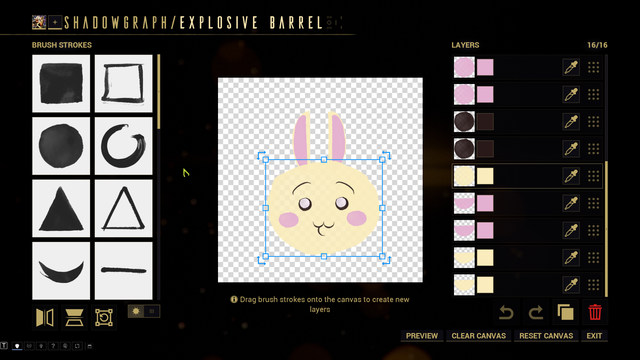Click the layers panel scrollbar

coord(606,229)
